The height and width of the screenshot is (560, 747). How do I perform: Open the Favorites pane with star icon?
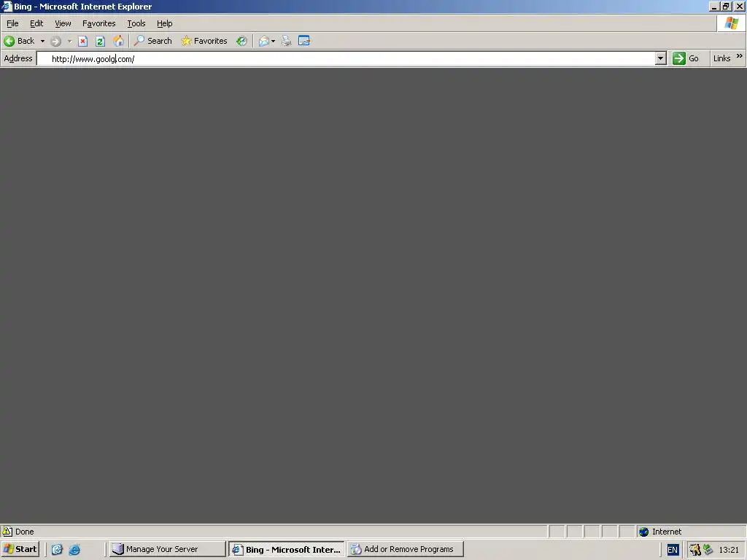204,41
